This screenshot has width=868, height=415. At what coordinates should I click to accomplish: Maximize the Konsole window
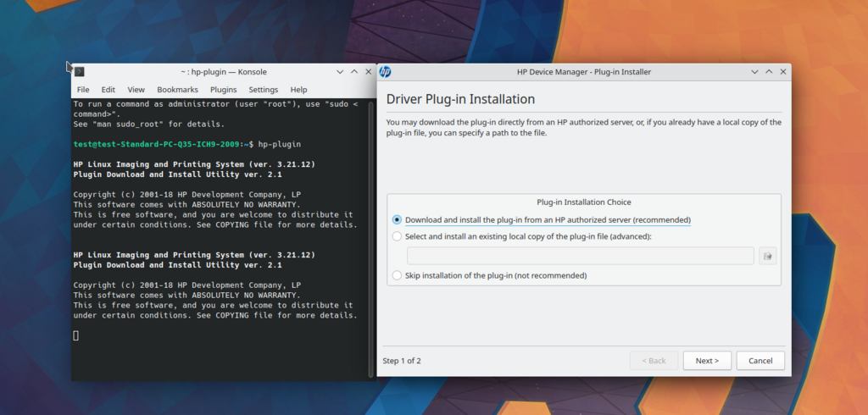point(353,72)
